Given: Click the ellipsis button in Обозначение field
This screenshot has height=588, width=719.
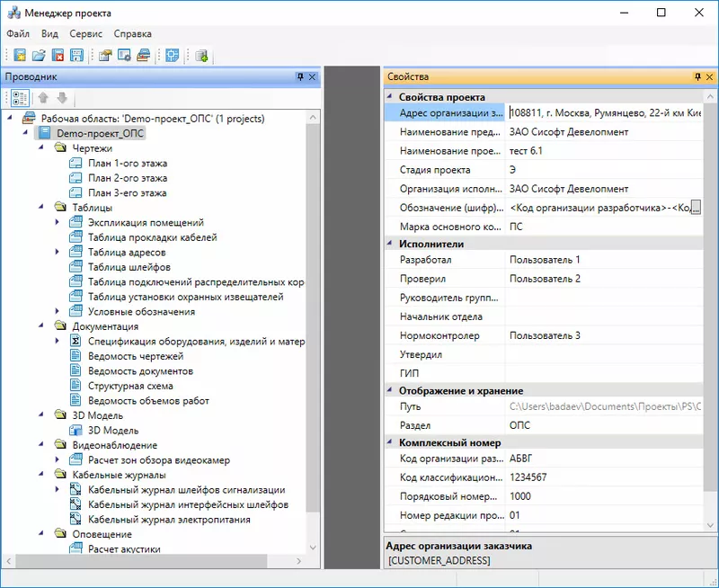Looking at the screenshot, I should tap(695, 208).
